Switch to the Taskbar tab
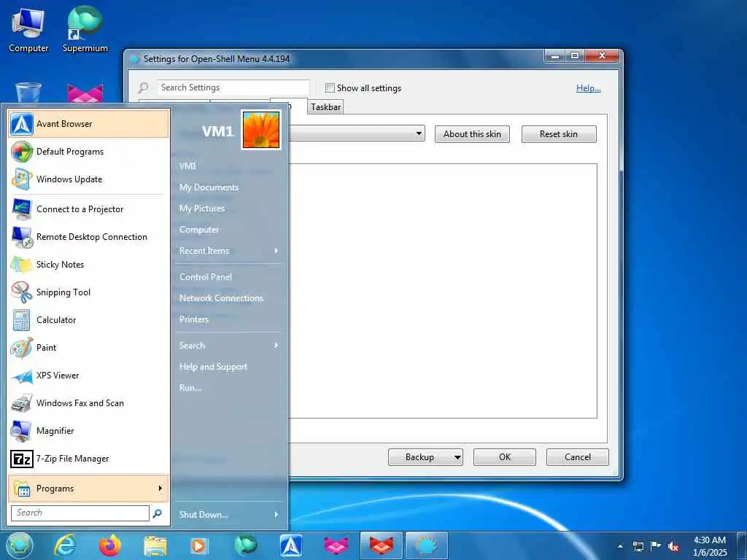 click(x=326, y=107)
